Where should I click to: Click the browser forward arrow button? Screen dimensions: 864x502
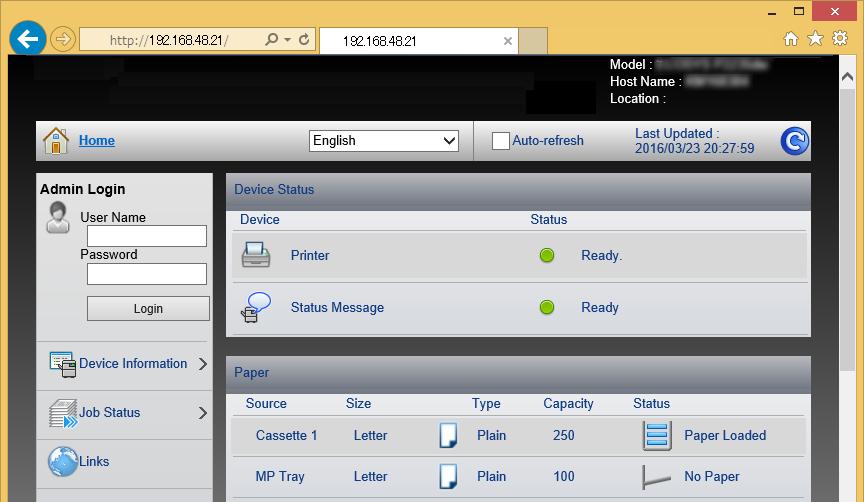coord(63,39)
